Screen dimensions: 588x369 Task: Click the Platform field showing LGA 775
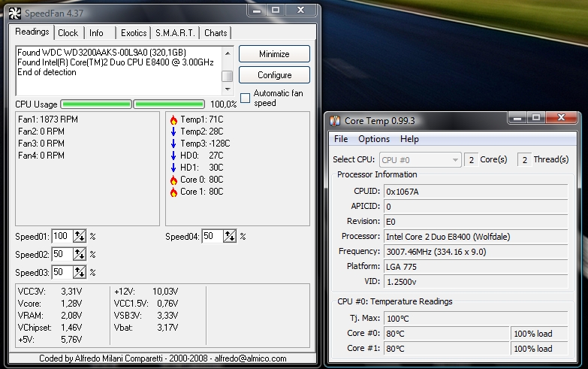pos(475,267)
